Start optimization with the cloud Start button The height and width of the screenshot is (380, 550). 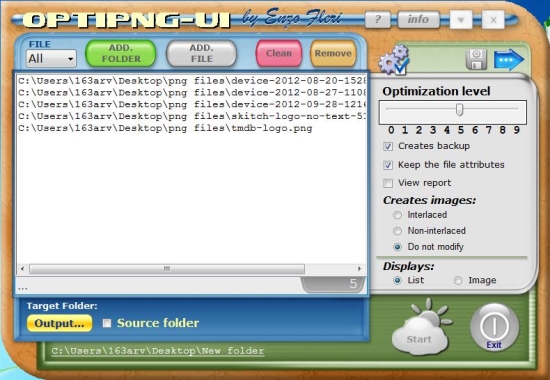[x=420, y=328]
